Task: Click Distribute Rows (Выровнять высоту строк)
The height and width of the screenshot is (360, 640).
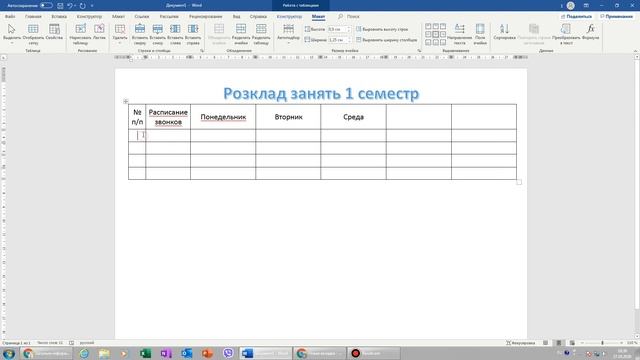Action: point(382,29)
